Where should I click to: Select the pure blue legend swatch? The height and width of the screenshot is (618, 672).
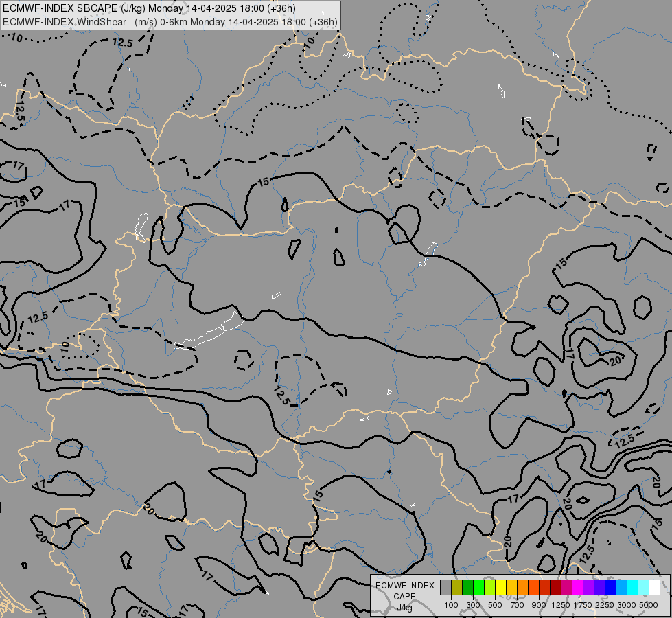[x=610, y=587]
